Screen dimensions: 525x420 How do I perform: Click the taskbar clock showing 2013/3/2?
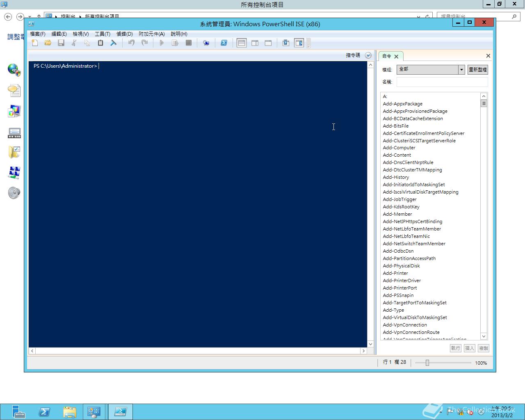pos(502,412)
